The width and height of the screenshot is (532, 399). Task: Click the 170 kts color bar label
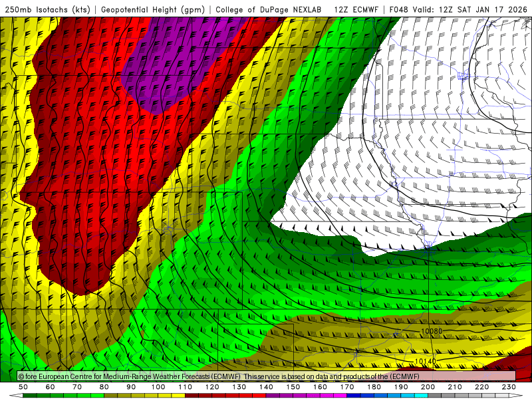point(347,387)
